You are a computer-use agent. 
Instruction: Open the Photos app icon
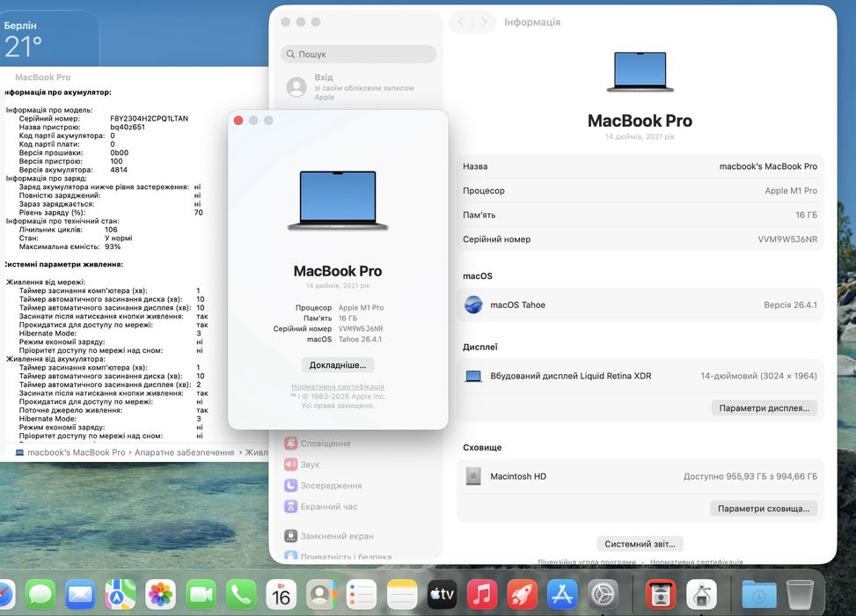160,594
